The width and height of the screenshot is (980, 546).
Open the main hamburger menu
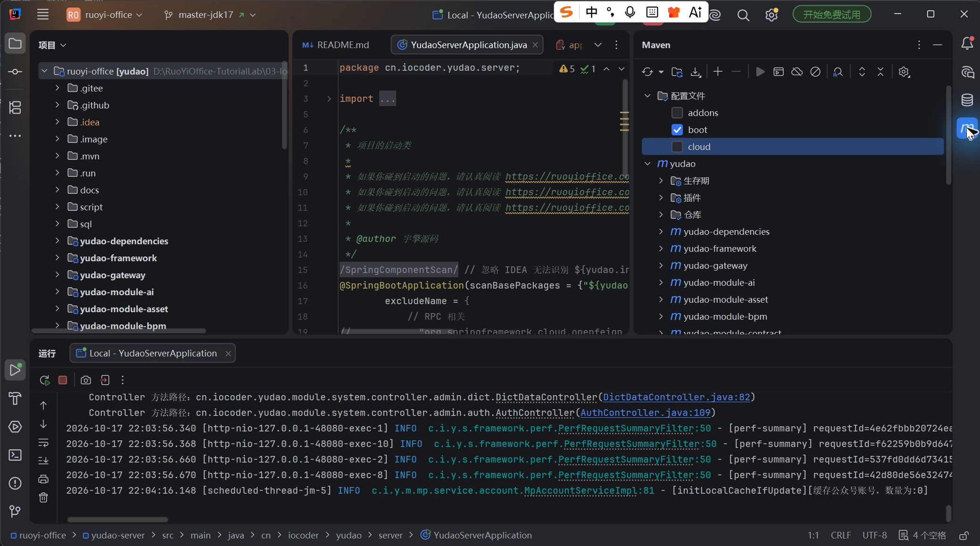[43, 15]
